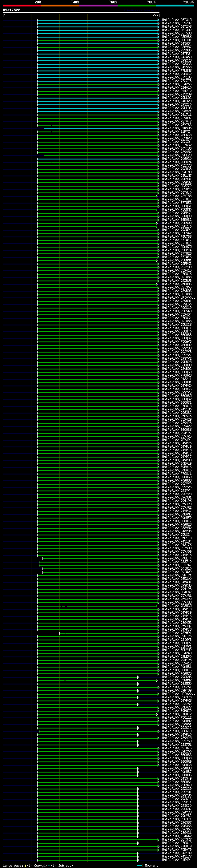Open hit UniRef100_Q29ZH7

(177, 23)
